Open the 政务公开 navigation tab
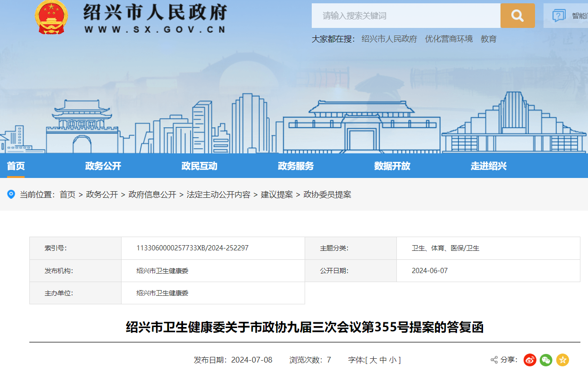 (103, 166)
